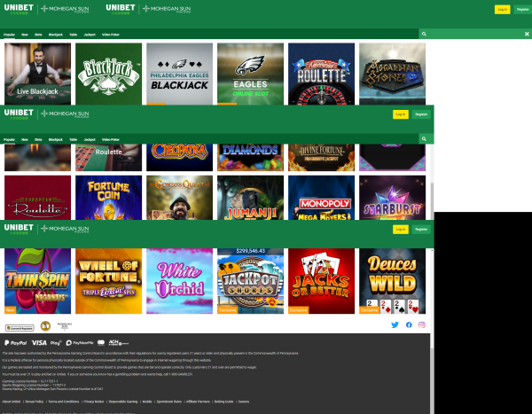Image resolution: width=532 pixels, height=414 pixels.
Task: Click the second Unibet logo in the top header
Action: [120, 9]
